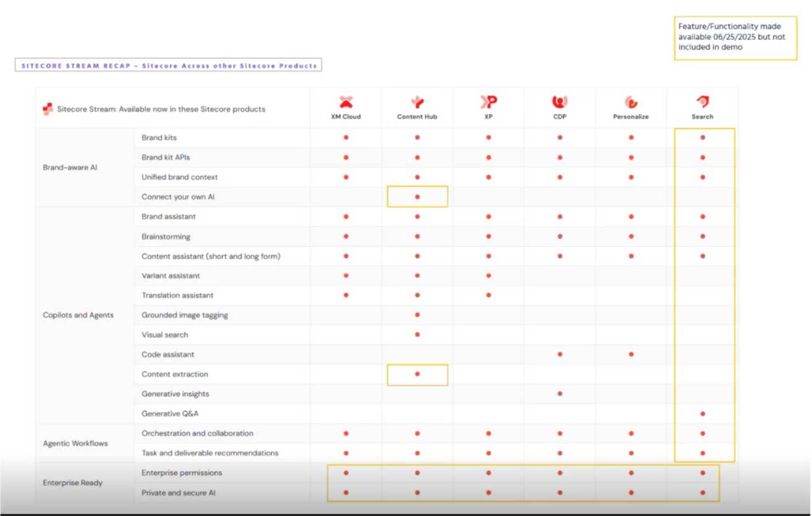Click the 'Sitecore Stream Recap' title box

click(168, 65)
